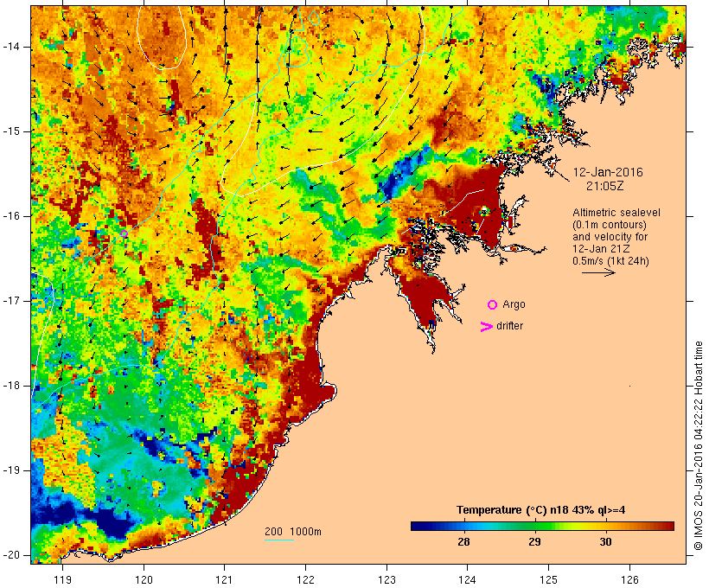Click the IMOS copyright timestamp text
Screen dimensions: 709x588
click(698, 446)
